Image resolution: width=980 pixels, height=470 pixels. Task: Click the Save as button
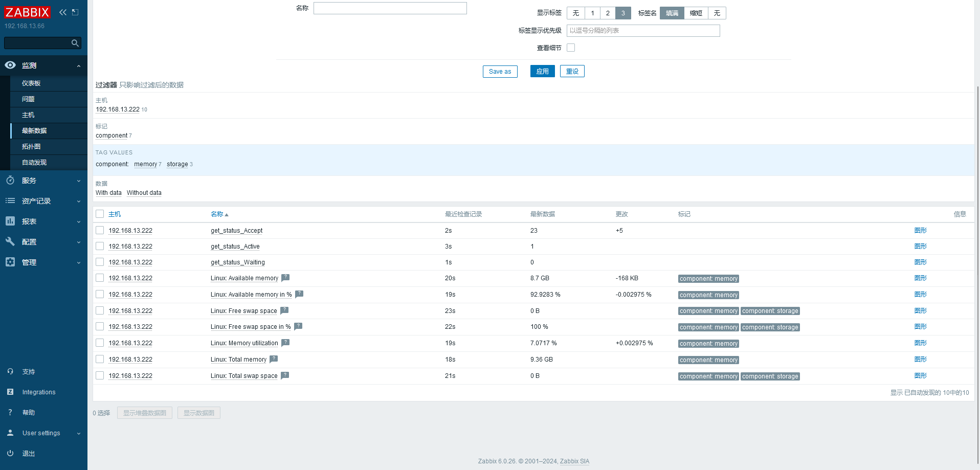pos(500,72)
